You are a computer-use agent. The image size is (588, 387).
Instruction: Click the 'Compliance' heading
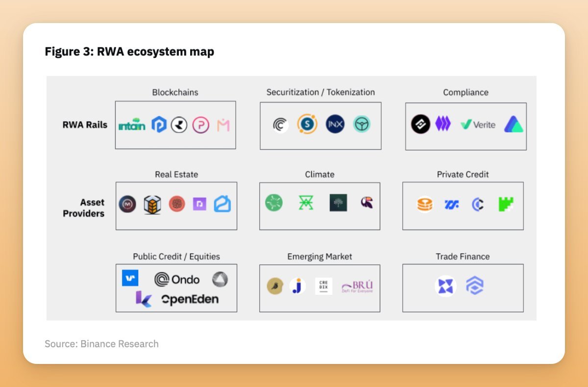pyautogui.click(x=465, y=92)
